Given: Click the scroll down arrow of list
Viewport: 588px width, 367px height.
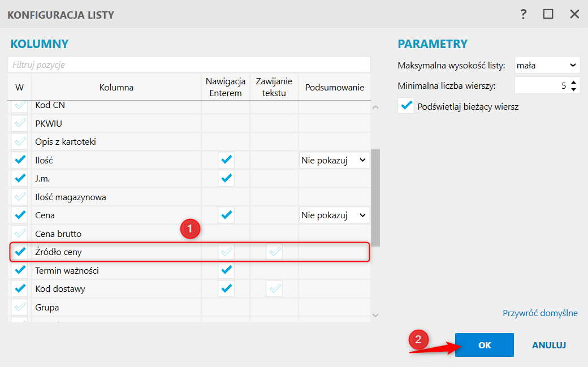Looking at the screenshot, I should 375,315.
